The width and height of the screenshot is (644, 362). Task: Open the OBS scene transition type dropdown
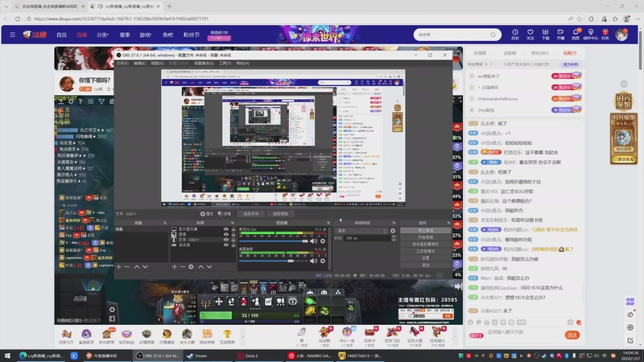[x=361, y=231]
